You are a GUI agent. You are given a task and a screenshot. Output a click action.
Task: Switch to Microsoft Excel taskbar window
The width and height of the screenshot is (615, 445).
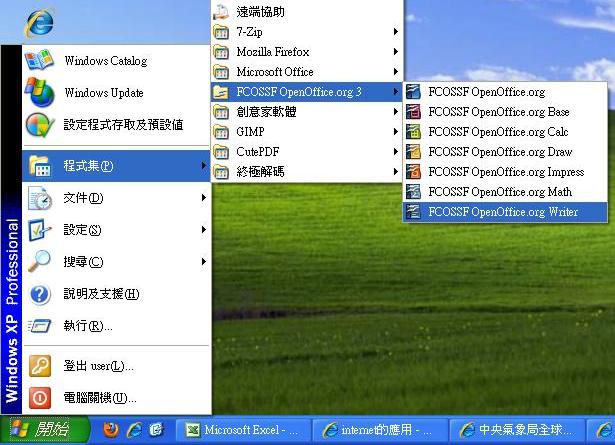[244, 430]
